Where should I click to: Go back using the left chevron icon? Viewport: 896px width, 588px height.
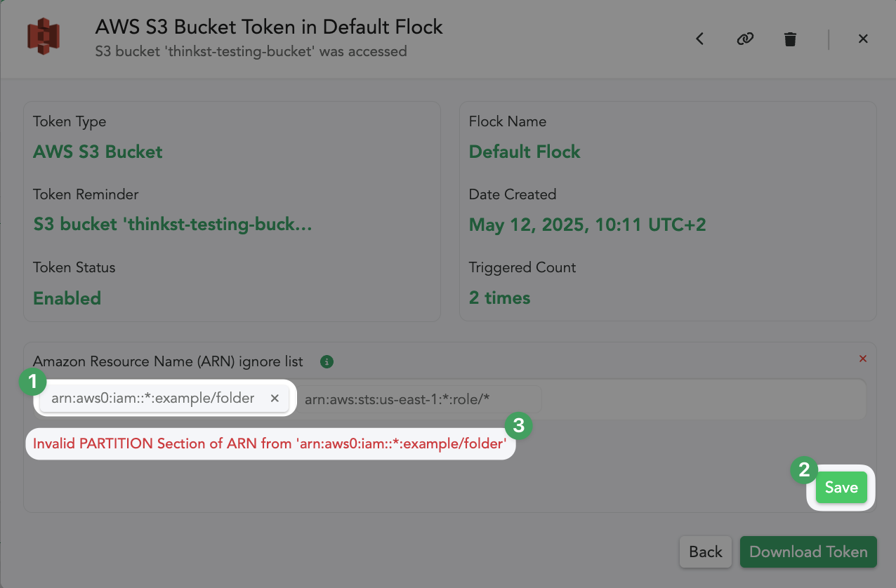pos(699,39)
